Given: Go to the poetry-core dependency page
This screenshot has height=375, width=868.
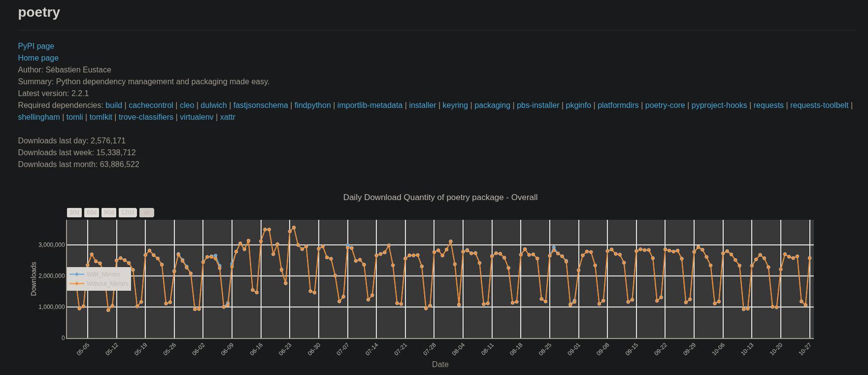Looking at the screenshot, I should pos(665,105).
